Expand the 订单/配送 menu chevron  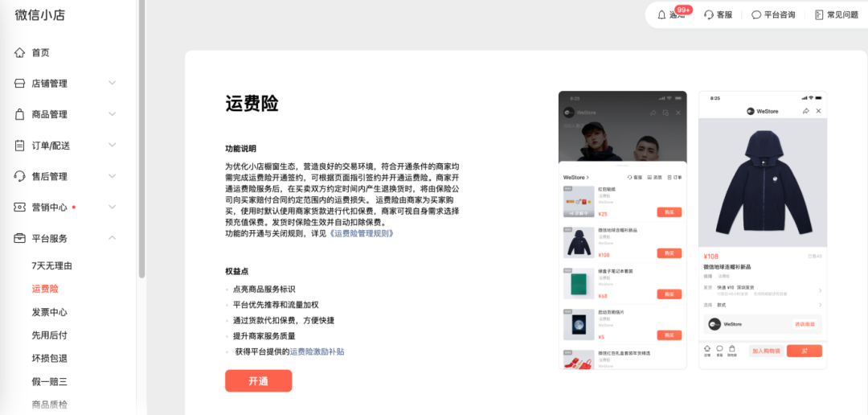point(113,145)
